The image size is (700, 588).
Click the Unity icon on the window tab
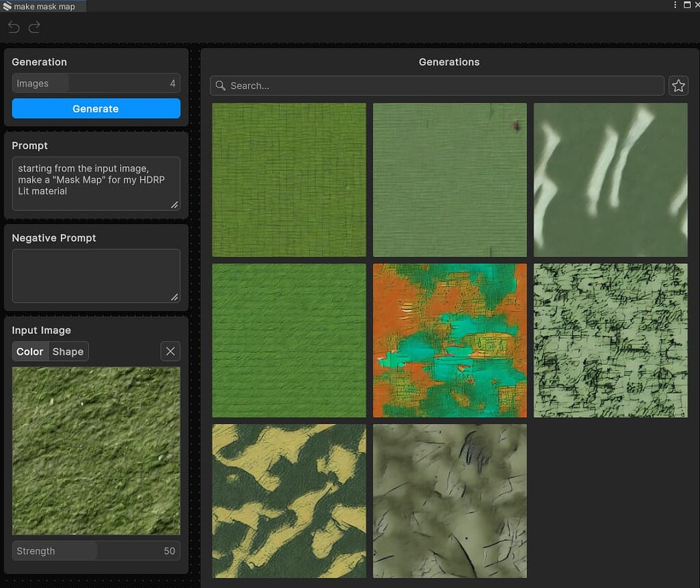click(x=5, y=5)
